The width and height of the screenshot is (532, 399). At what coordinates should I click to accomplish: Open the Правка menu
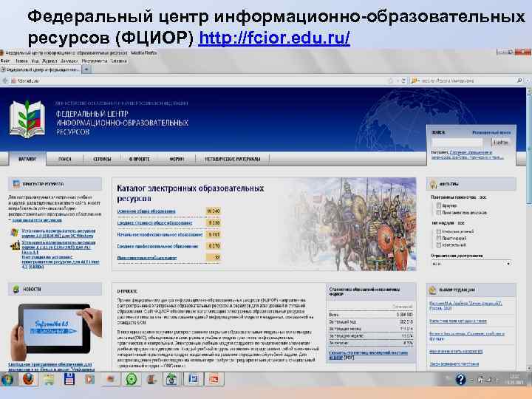click(21, 61)
